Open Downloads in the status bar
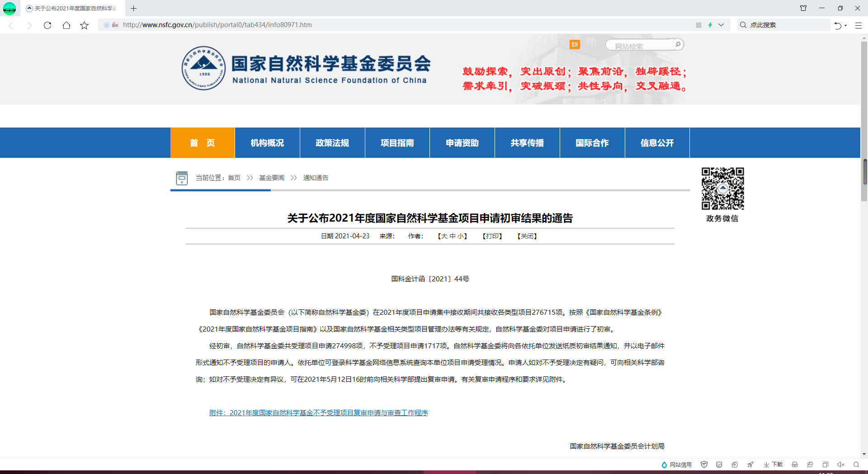The width and height of the screenshot is (868, 474). click(773, 465)
